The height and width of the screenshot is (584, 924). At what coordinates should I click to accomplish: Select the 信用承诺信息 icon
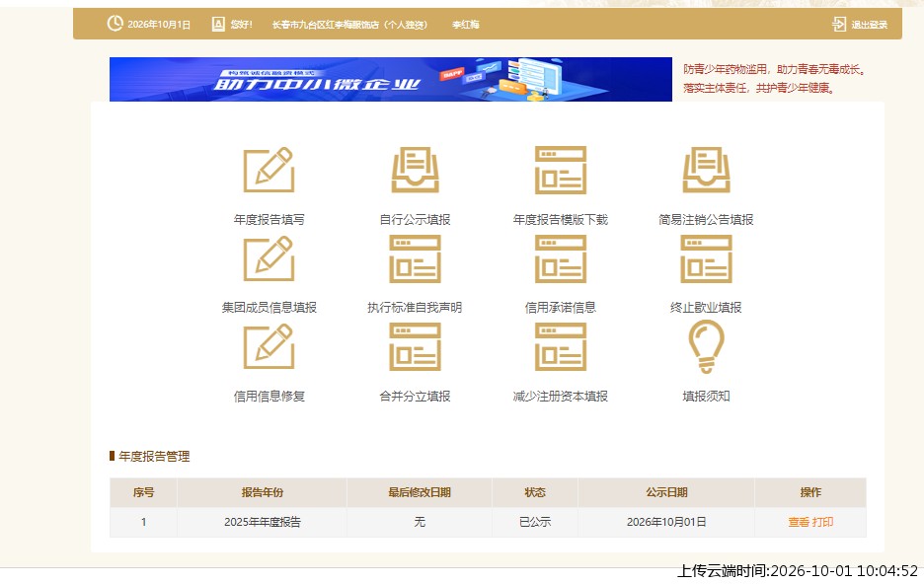[x=561, y=258]
